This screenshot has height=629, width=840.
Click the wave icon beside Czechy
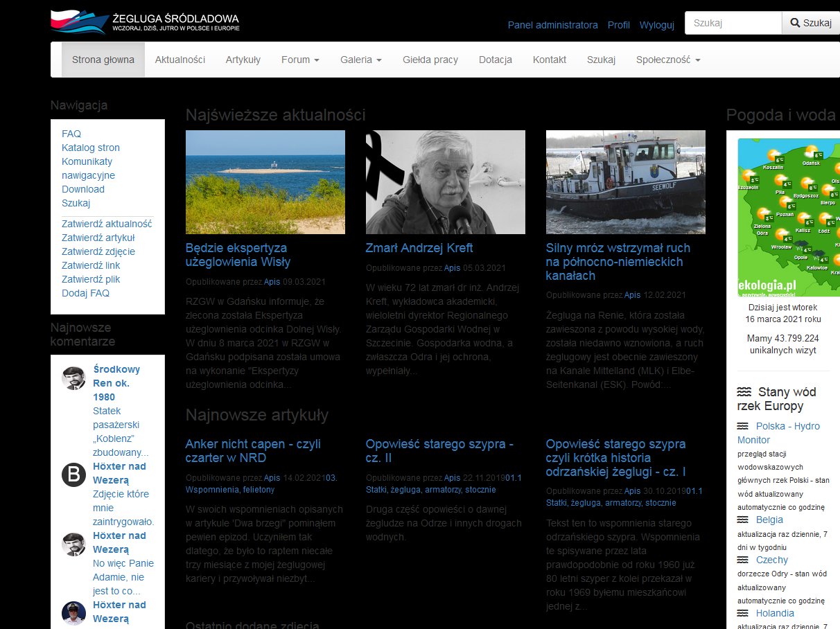(743, 560)
